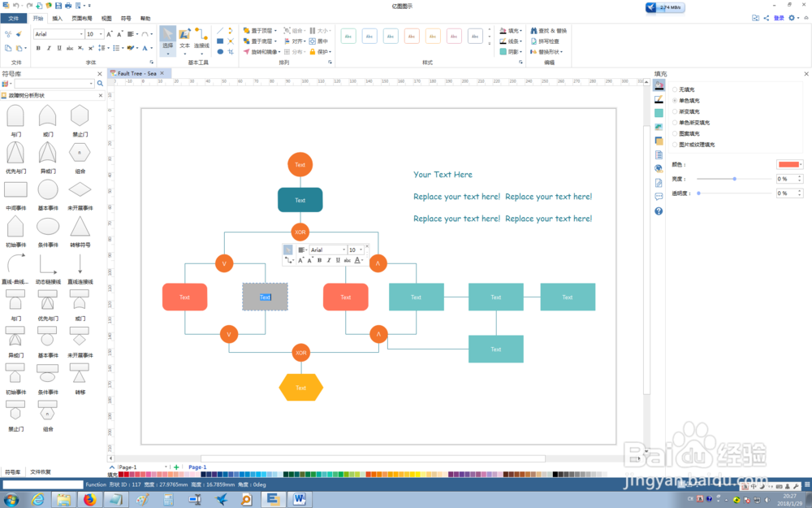Viewport: 812px width, 508px height.
Task: Open the Arial font dropdown in ribbon
Action: click(x=81, y=34)
